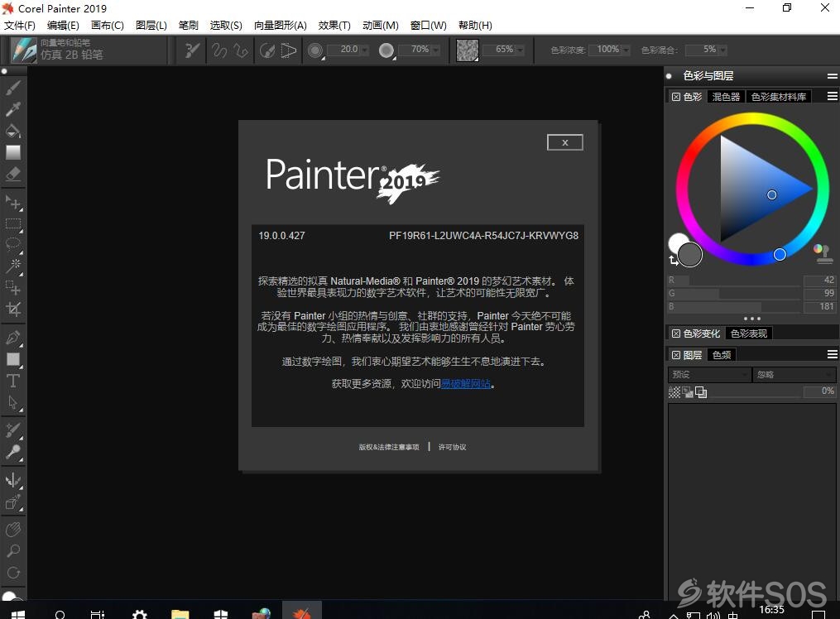The image size is (840, 619).
Task: Select the Crop tool
Action: pyautogui.click(x=13, y=309)
